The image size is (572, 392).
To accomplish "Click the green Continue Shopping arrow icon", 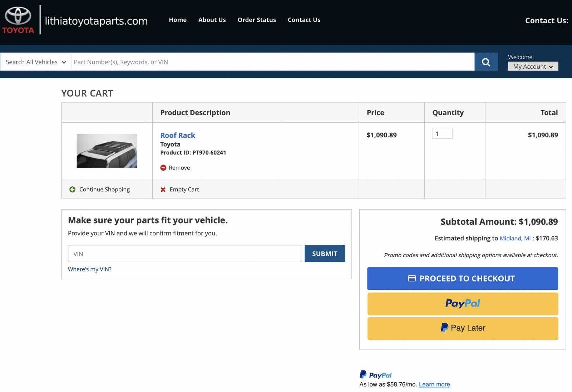I will 73,190.
